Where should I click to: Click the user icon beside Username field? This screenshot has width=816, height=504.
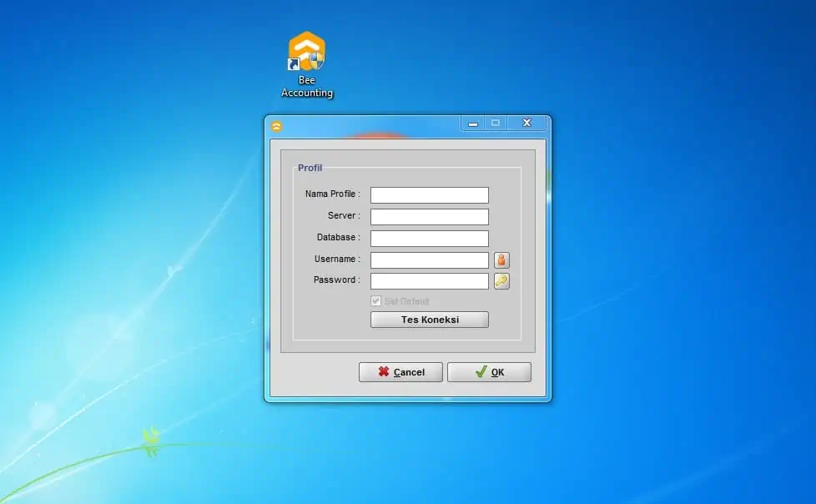coord(501,260)
